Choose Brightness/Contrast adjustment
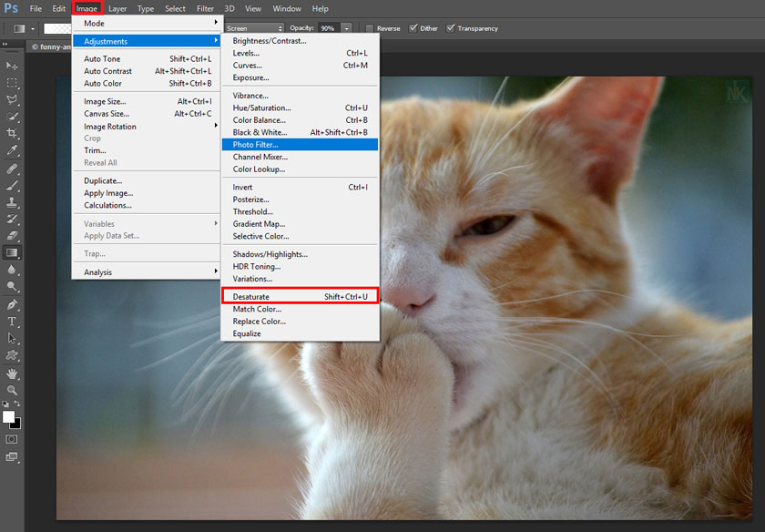 click(x=300, y=41)
